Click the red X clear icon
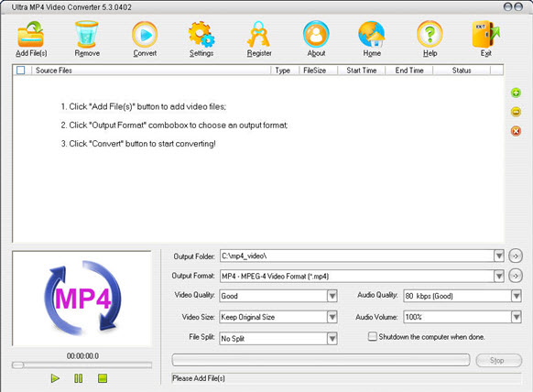 coord(516,131)
